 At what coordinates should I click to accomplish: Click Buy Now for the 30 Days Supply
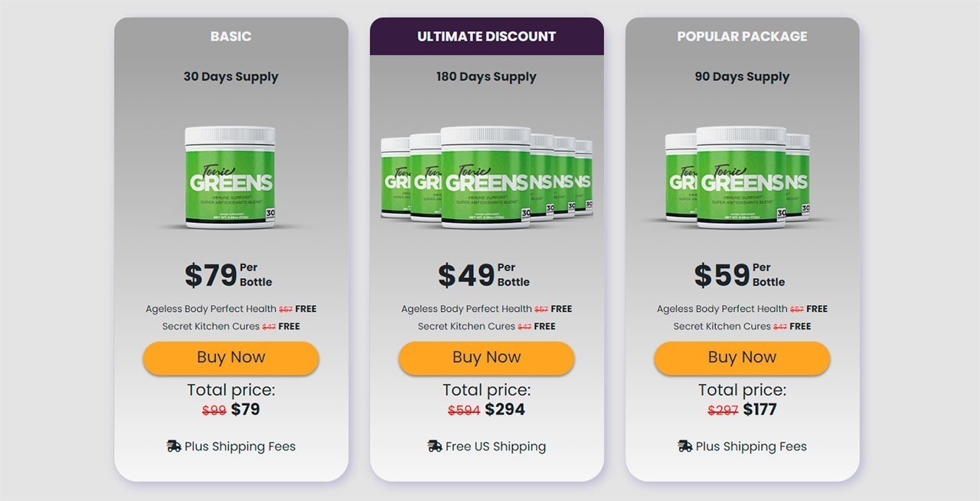point(230,358)
